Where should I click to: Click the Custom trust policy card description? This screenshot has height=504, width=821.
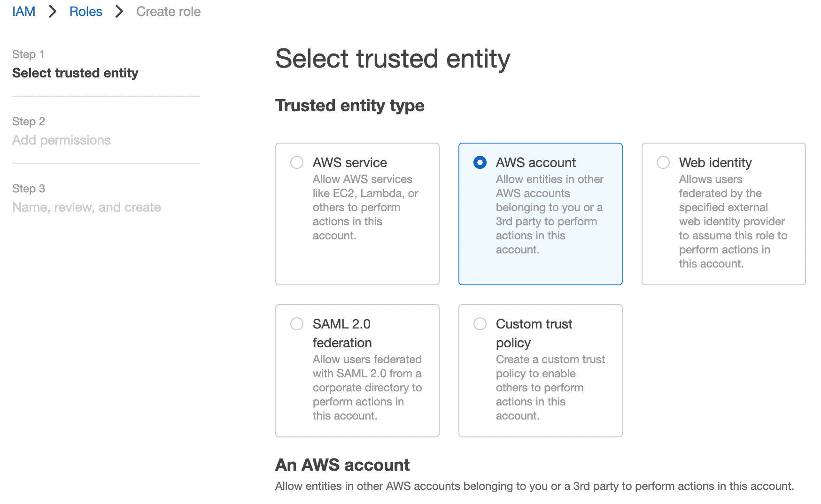pos(550,388)
